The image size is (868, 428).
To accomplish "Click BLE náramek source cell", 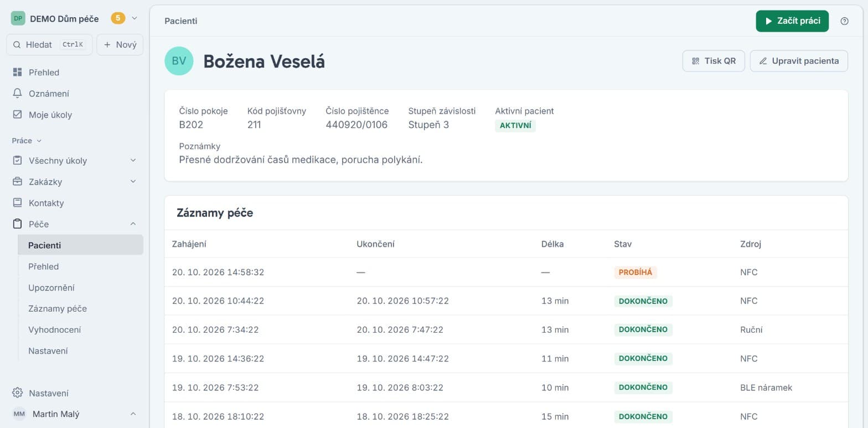I will 766,388.
